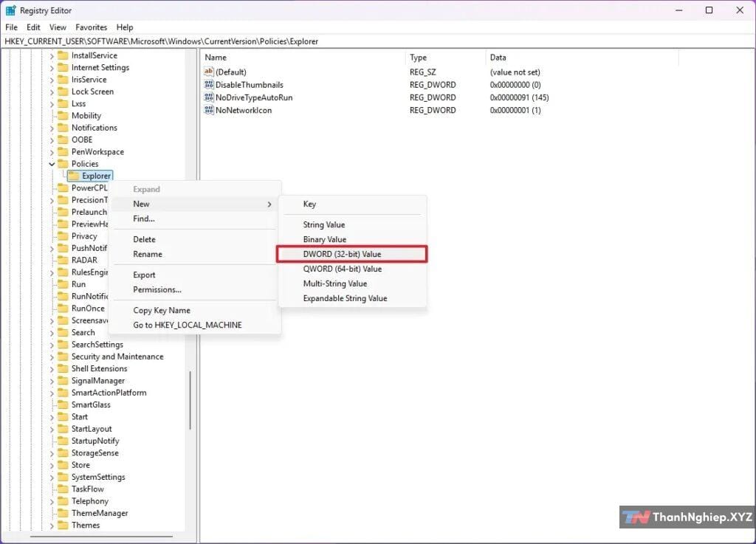
Task: Open the File menu
Action: click(11, 27)
